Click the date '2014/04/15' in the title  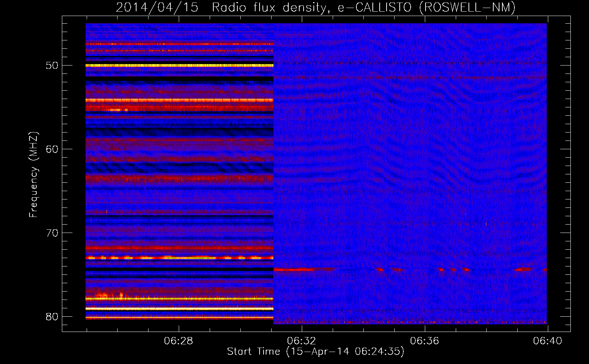[x=157, y=7]
